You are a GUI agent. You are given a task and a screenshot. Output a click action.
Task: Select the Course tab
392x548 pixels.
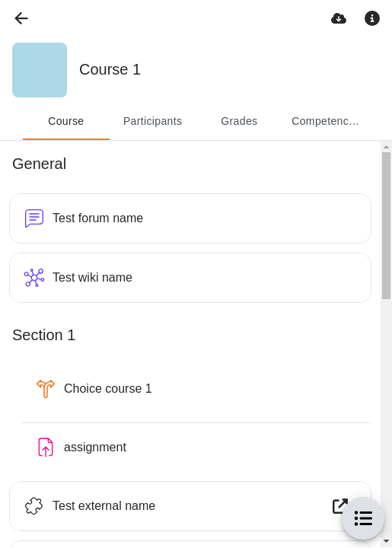66,121
